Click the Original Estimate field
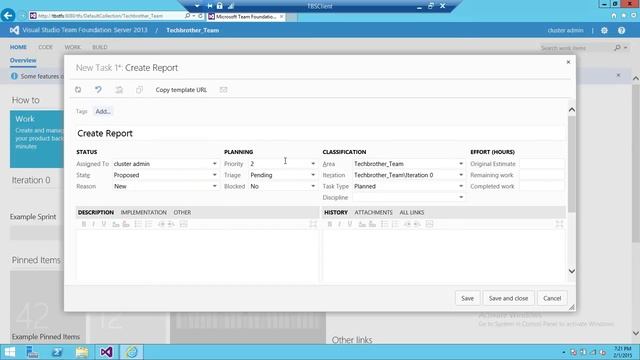Image resolution: width=640 pixels, height=360 pixels. click(542, 164)
